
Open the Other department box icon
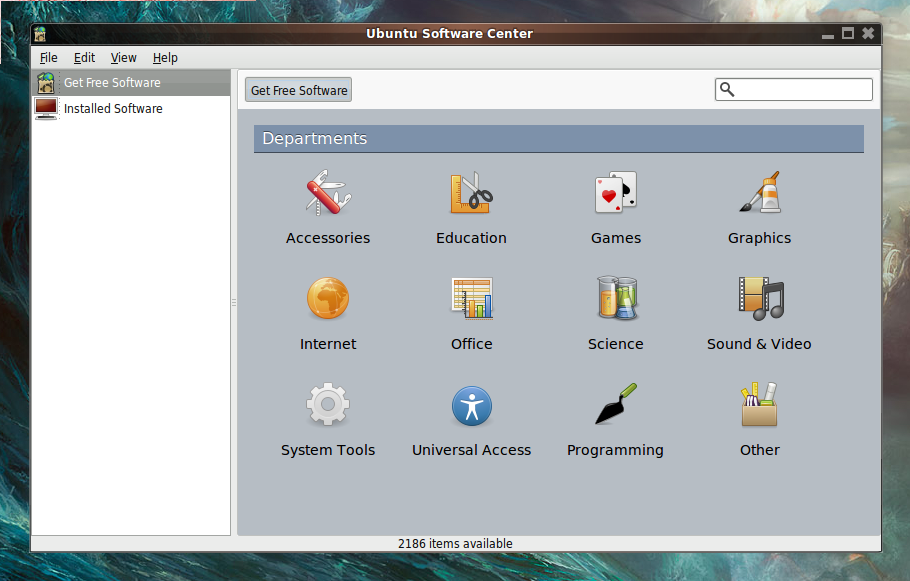(x=759, y=404)
